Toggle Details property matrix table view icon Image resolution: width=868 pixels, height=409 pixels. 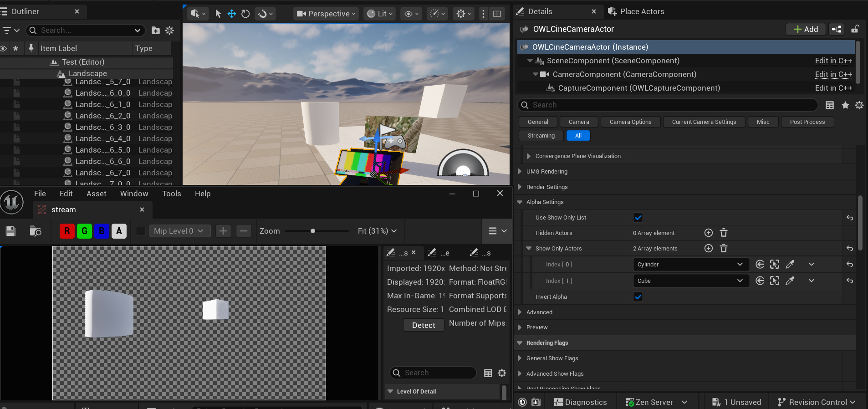(830, 105)
